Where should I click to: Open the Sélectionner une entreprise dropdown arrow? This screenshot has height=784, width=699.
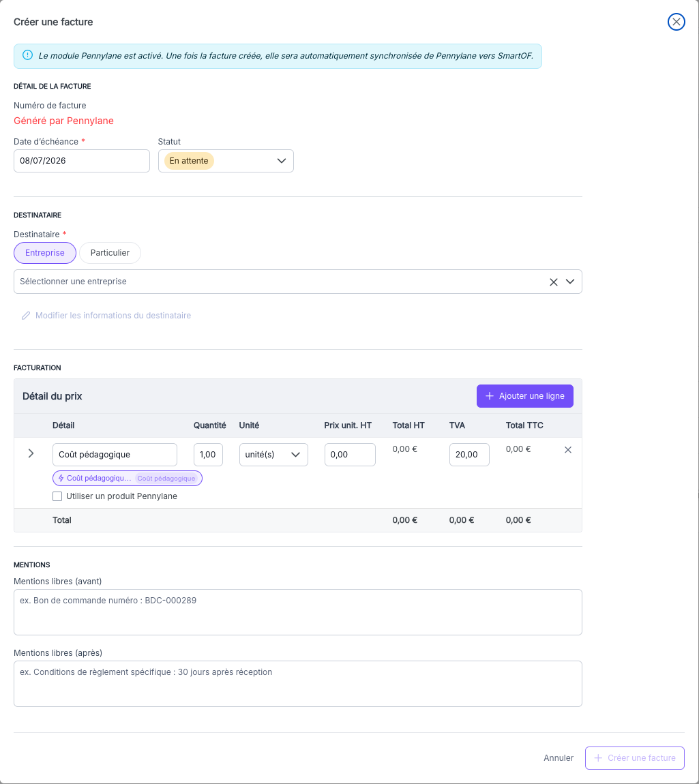[x=570, y=282]
